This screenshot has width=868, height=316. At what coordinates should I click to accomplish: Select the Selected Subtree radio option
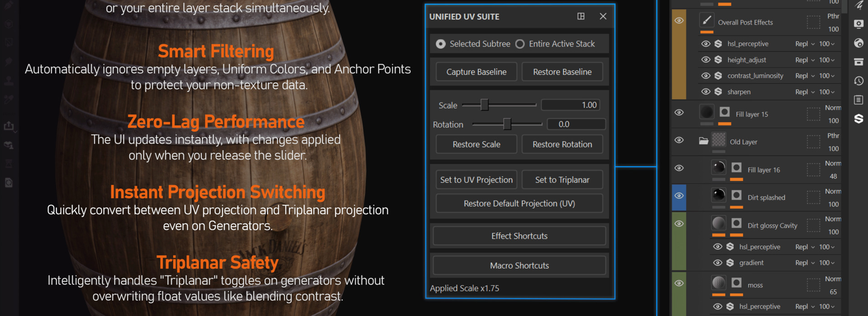[x=440, y=44]
